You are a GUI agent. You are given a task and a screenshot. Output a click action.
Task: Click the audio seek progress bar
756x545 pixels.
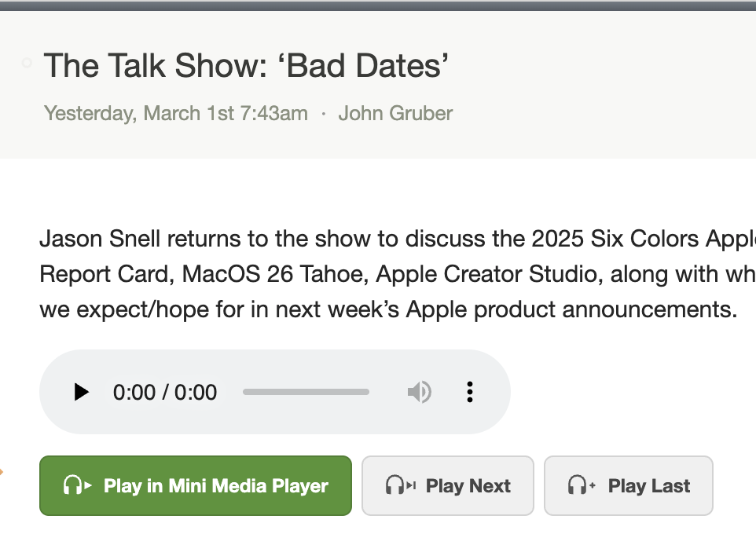point(306,392)
